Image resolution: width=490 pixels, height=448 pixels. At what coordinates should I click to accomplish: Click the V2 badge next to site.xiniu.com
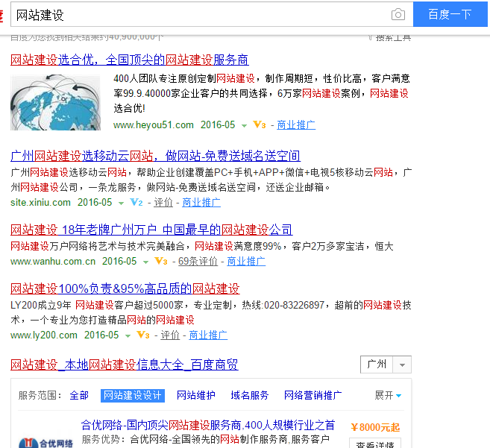pos(136,203)
